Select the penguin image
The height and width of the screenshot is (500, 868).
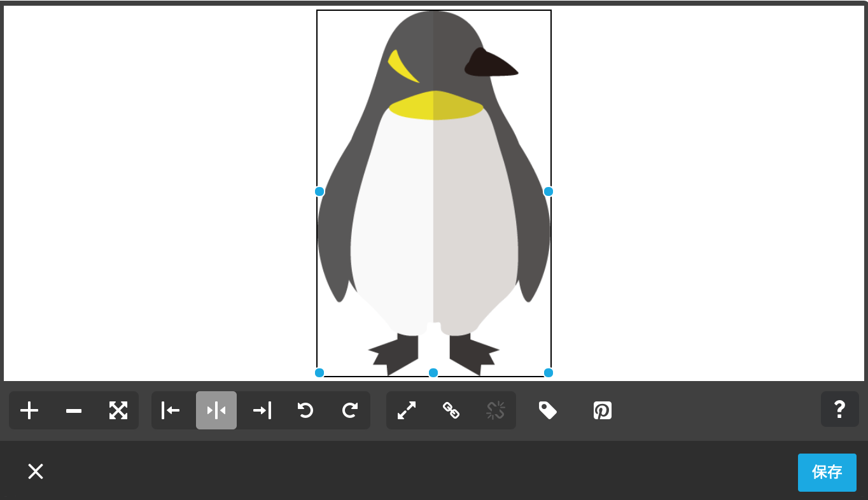tap(434, 193)
